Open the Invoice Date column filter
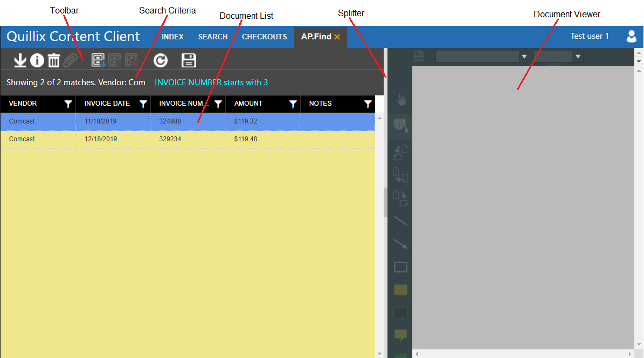The height and width of the screenshot is (358, 644). [x=143, y=104]
